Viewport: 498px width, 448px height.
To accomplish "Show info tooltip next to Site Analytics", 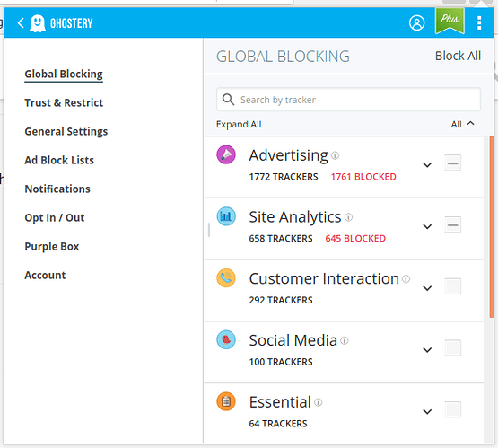I will point(348,217).
